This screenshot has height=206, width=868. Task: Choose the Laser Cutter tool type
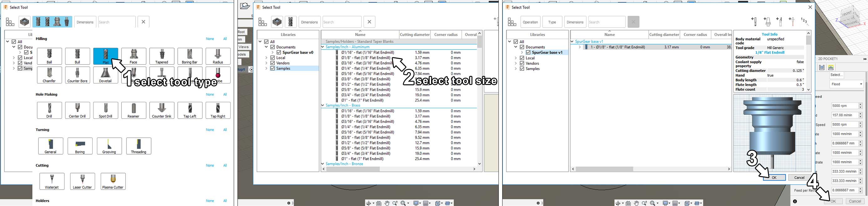(83, 181)
